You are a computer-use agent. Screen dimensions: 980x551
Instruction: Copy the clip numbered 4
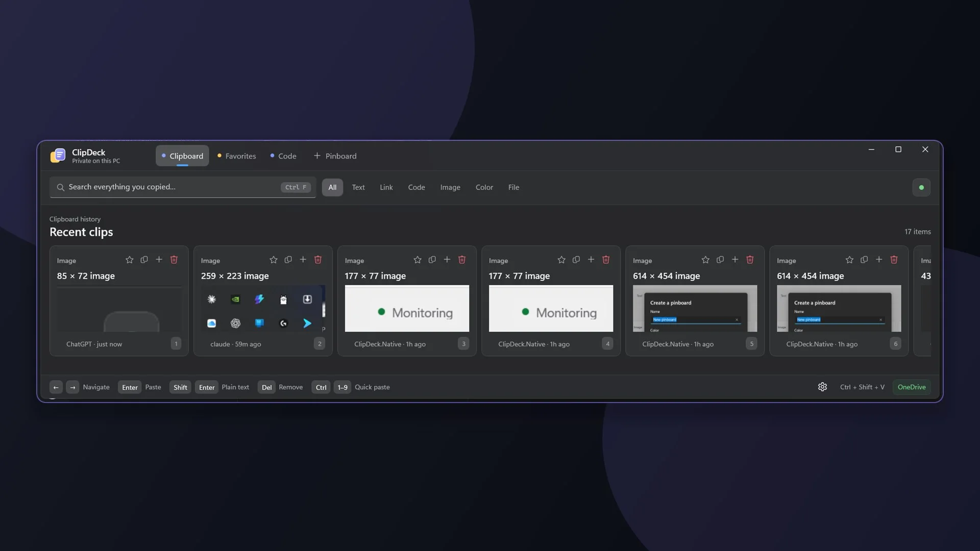coord(576,260)
